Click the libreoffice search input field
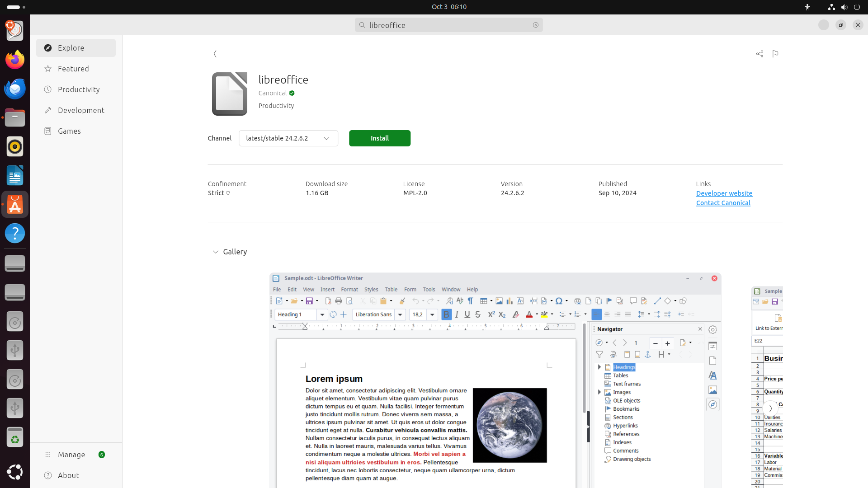 [x=449, y=25]
